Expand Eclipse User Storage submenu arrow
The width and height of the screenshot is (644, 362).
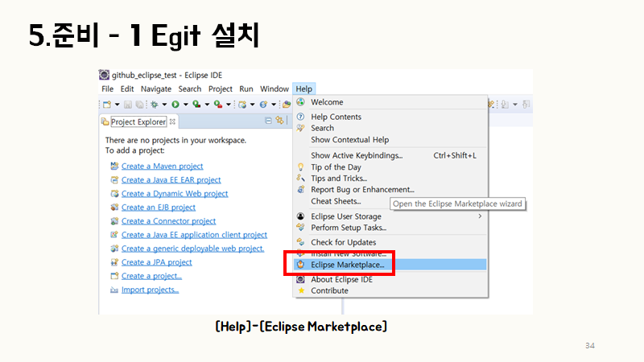pyautogui.click(x=480, y=216)
